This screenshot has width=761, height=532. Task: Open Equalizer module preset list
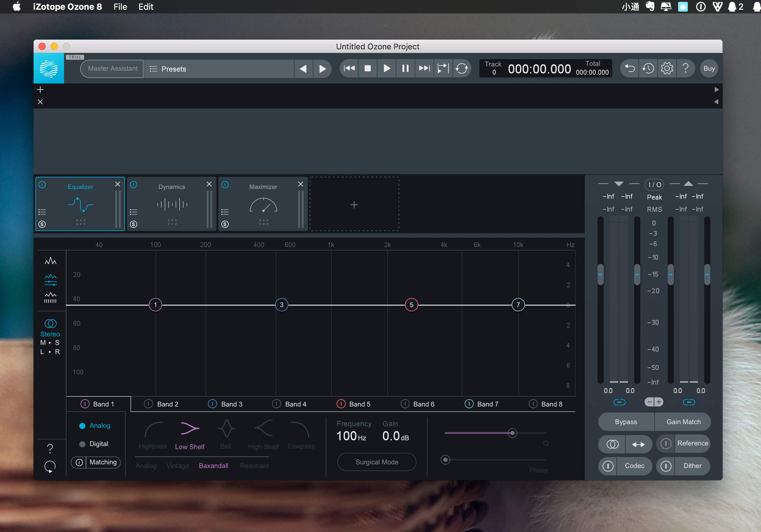pos(42,212)
